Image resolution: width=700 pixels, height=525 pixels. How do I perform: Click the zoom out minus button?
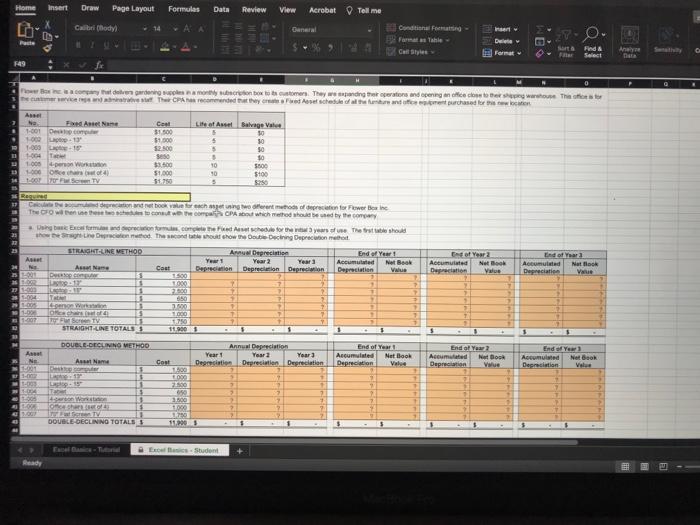pos(679,467)
